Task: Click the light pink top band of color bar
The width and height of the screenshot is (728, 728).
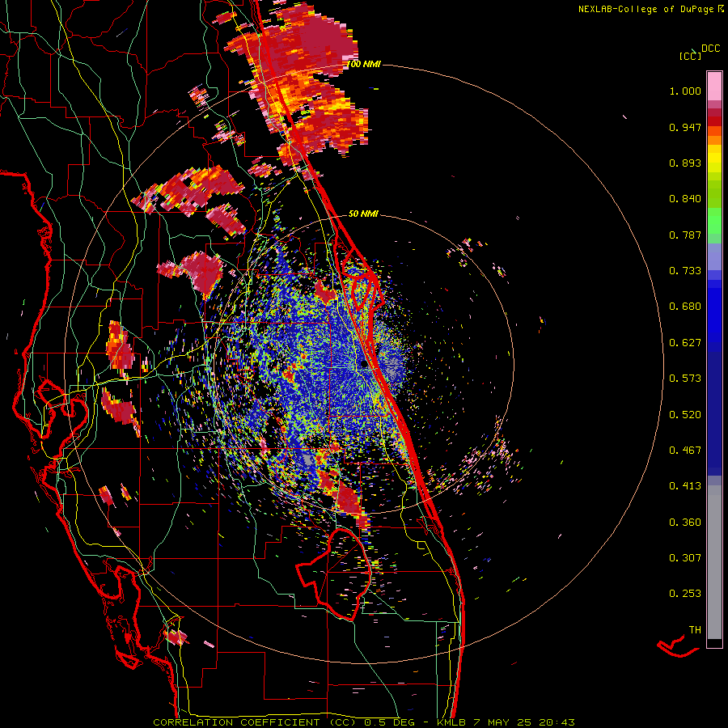Action: point(714,87)
